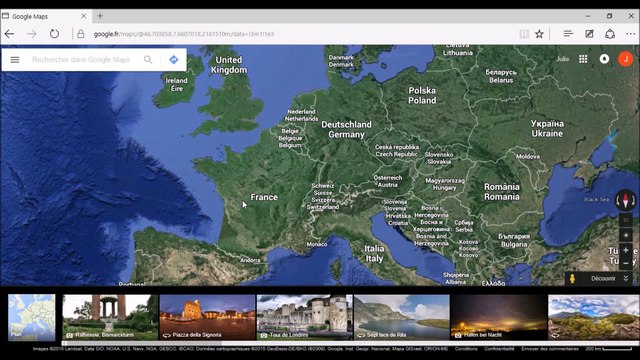Image resolution: width=640 pixels, height=360 pixels.
Task: Refresh the page
Action: (x=54, y=34)
